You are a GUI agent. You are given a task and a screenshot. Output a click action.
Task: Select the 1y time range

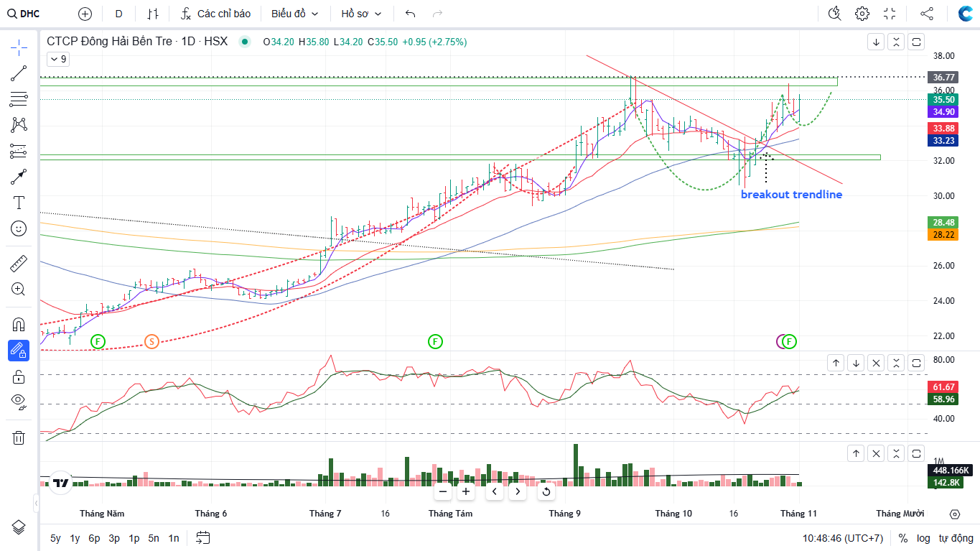point(75,538)
